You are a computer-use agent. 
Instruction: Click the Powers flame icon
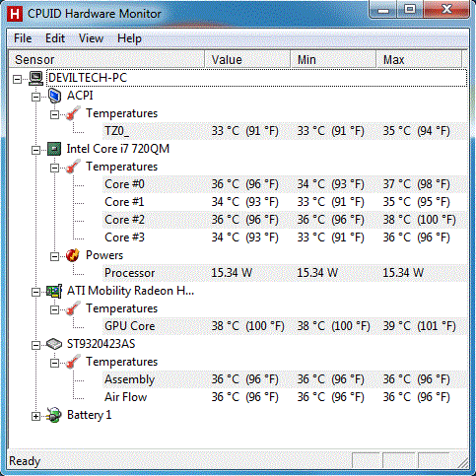pyautogui.click(x=73, y=255)
